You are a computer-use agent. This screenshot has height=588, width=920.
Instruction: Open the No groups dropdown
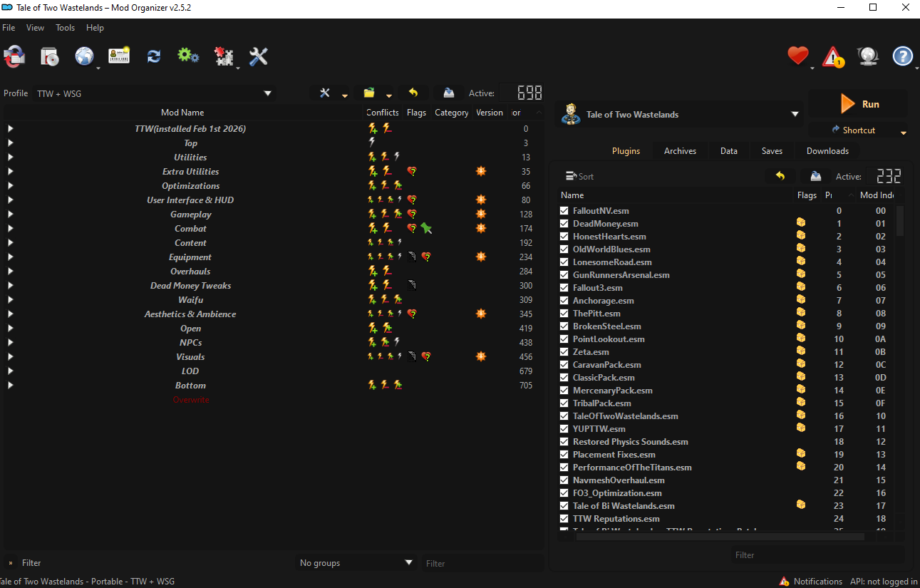tap(356, 563)
